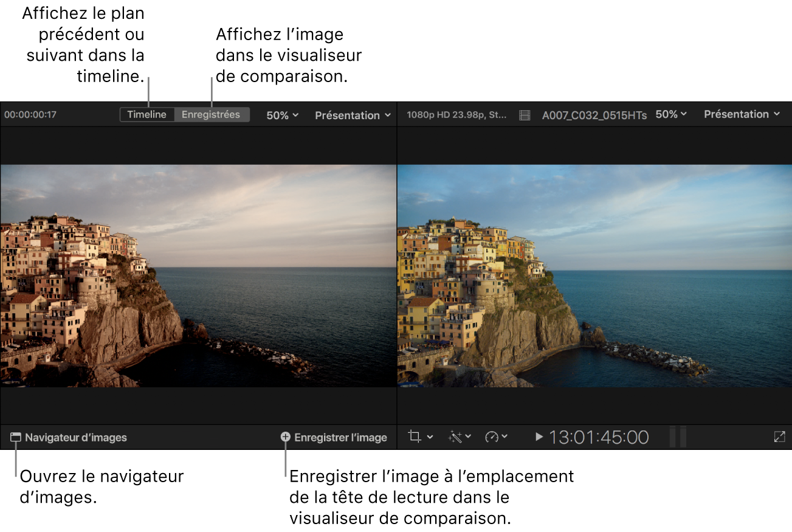Open the left viewer 50% zoom dropdown
Screen dimensions: 792x532
(x=281, y=114)
